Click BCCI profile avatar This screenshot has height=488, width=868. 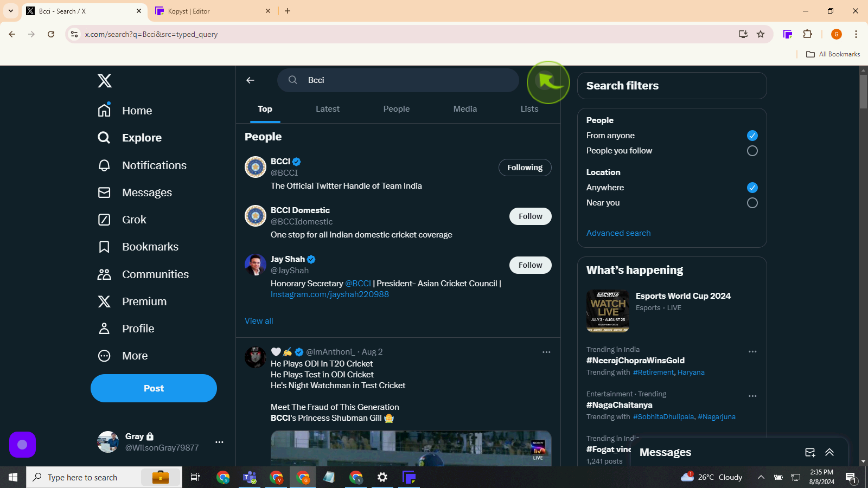(x=256, y=167)
